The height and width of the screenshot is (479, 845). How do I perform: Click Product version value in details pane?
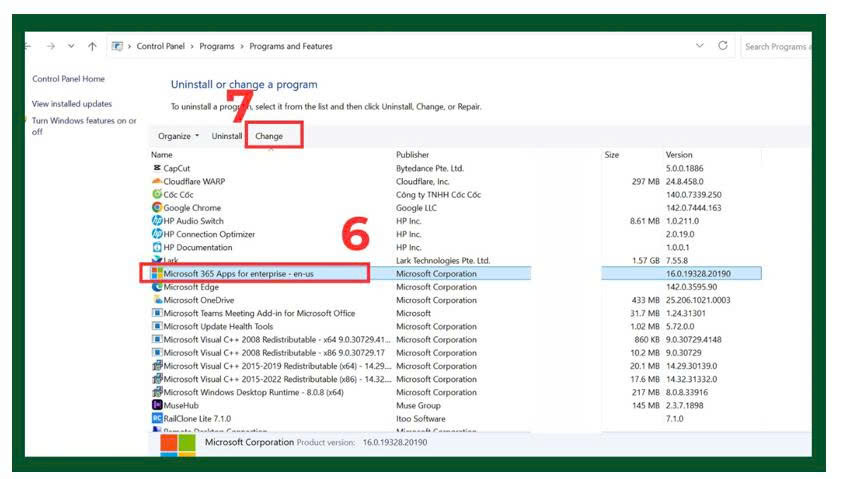pos(394,442)
